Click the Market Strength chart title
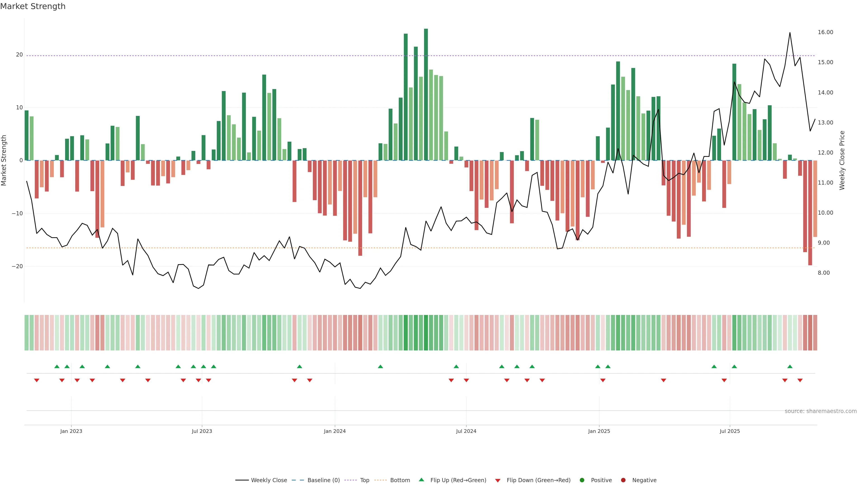This screenshot has height=488, width=868. click(x=33, y=6)
